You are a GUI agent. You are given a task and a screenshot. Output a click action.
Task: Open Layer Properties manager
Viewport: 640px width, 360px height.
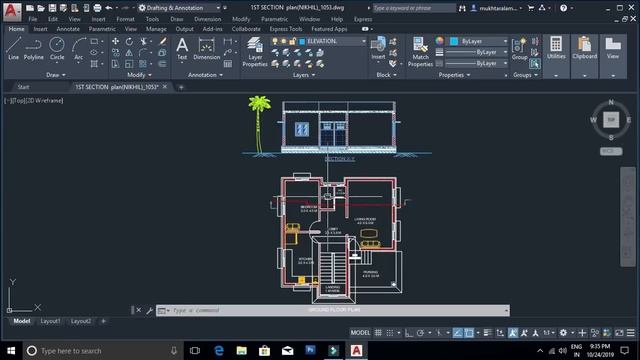(x=255, y=51)
